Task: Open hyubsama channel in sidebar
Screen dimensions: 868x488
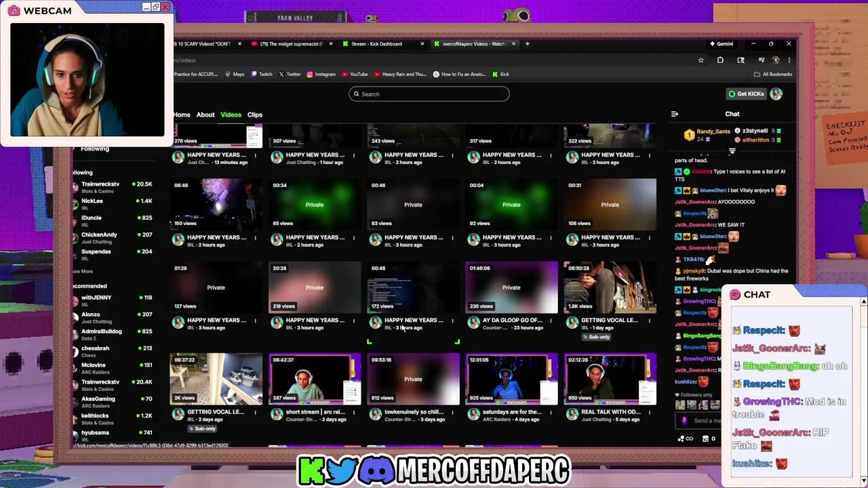Action: 112,435
